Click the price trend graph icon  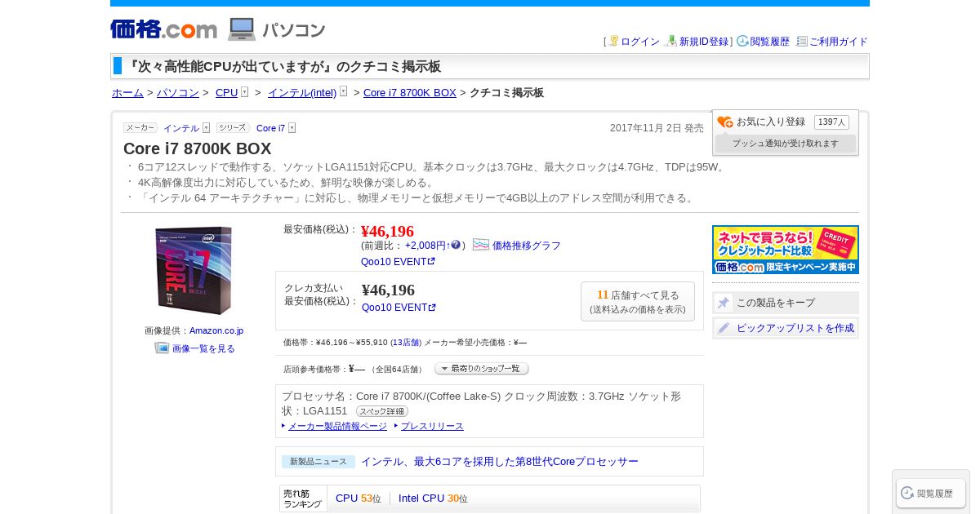click(481, 245)
